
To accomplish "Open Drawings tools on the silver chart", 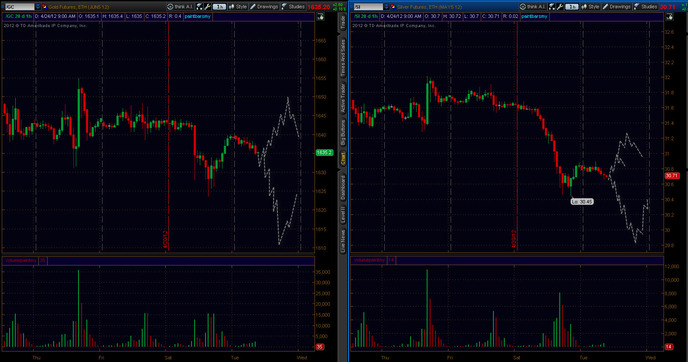I will (617, 7).
